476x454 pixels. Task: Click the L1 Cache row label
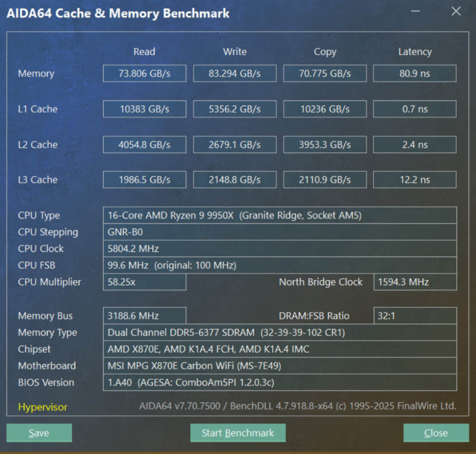pyautogui.click(x=38, y=109)
